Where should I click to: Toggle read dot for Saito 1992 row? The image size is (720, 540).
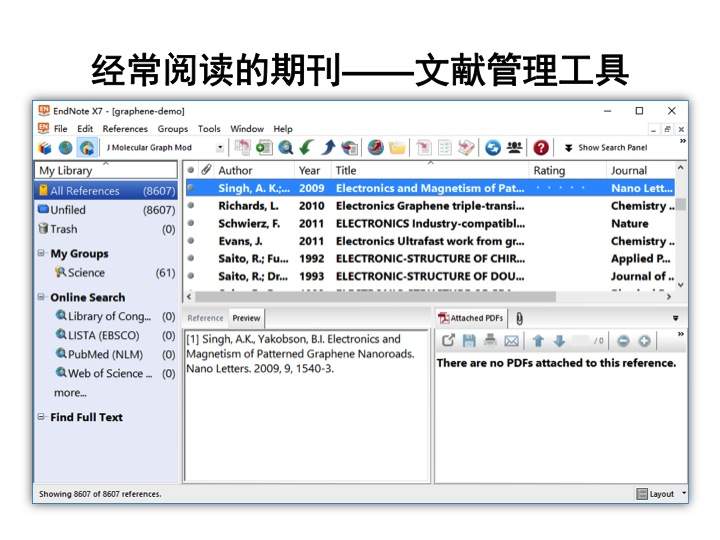tap(191, 258)
